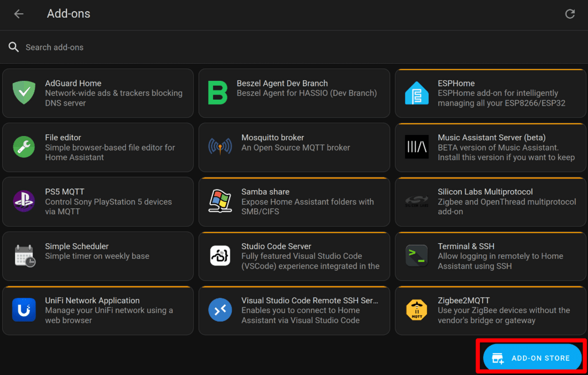Image resolution: width=588 pixels, height=375 pixels.
Task: Click the search magnifier icon
Action: click(14, 47)
